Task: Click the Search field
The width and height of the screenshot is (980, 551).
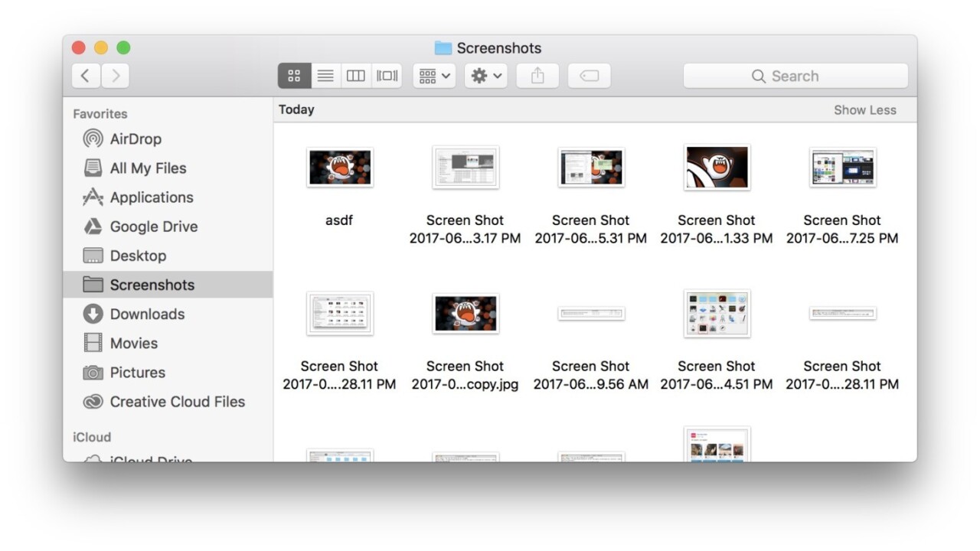Action: (x=795, y=76)
